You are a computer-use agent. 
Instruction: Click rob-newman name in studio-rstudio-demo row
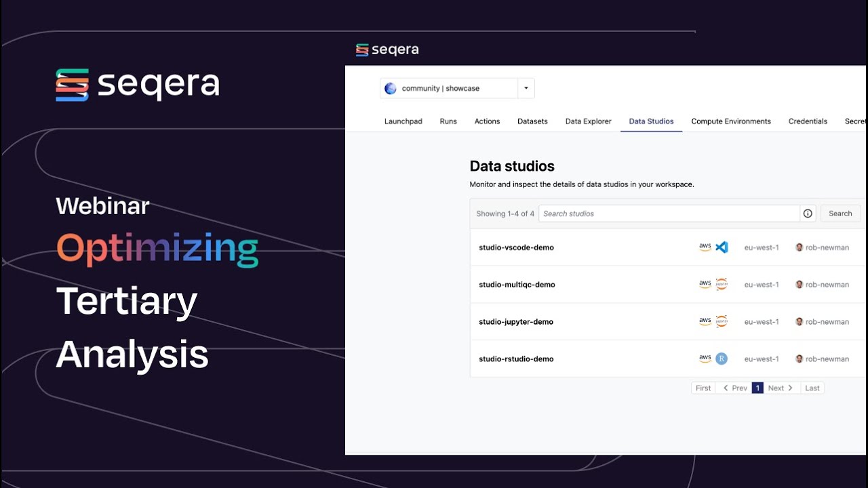[x=827, y=359]
